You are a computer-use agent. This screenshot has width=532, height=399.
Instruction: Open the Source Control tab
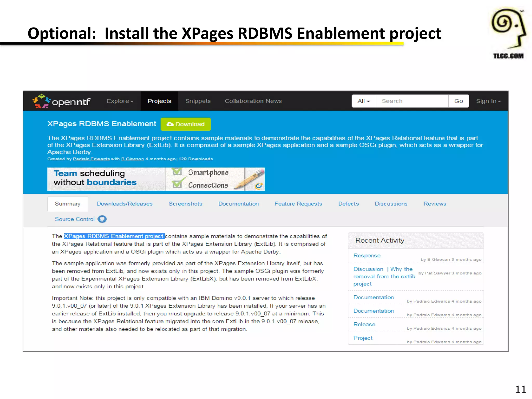click(x=75, y=219)
